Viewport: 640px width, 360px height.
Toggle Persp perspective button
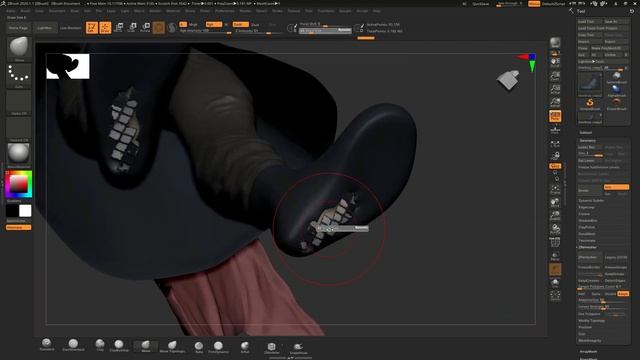(555, 116)
